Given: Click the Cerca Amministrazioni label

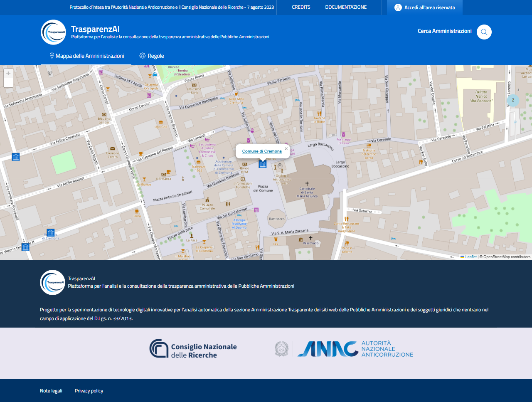Looking at the screenshot, I should click(445, 31).
